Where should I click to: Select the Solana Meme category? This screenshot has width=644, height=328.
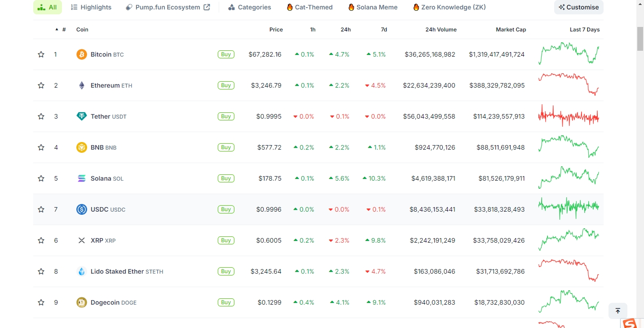point(372,7)
